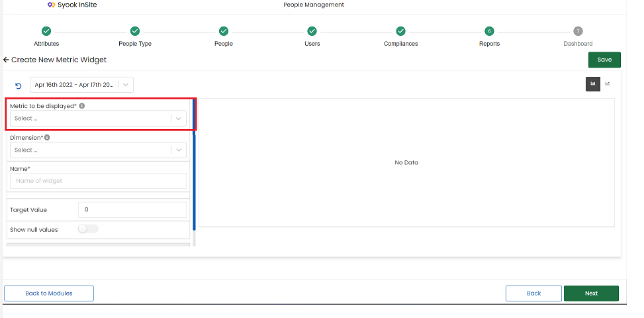This screenshot has height=318, width=644.
Task: Click the back arrow beside Create New Metric Widget
Action: [x=6, y=60]
